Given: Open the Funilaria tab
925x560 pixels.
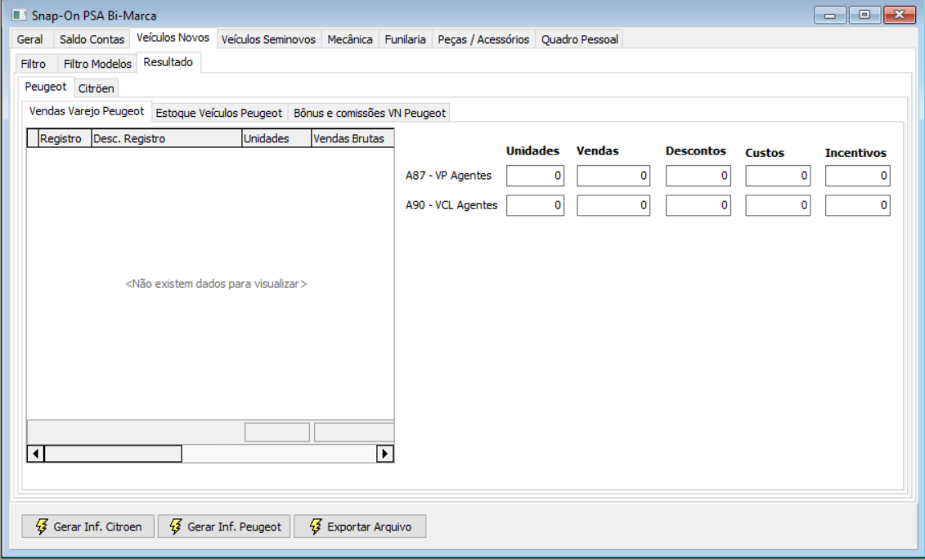Looking at the screenshot, I should 406,39.
